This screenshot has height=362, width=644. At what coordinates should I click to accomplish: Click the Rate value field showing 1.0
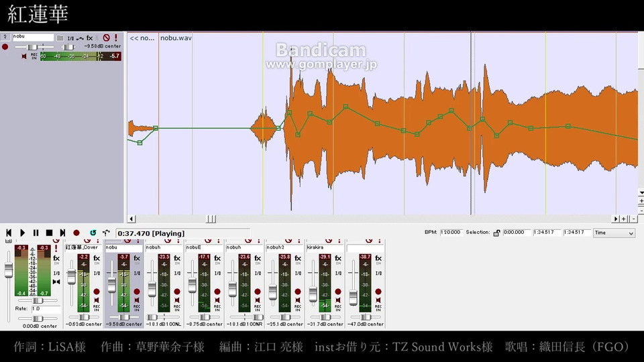coord(46,308)
